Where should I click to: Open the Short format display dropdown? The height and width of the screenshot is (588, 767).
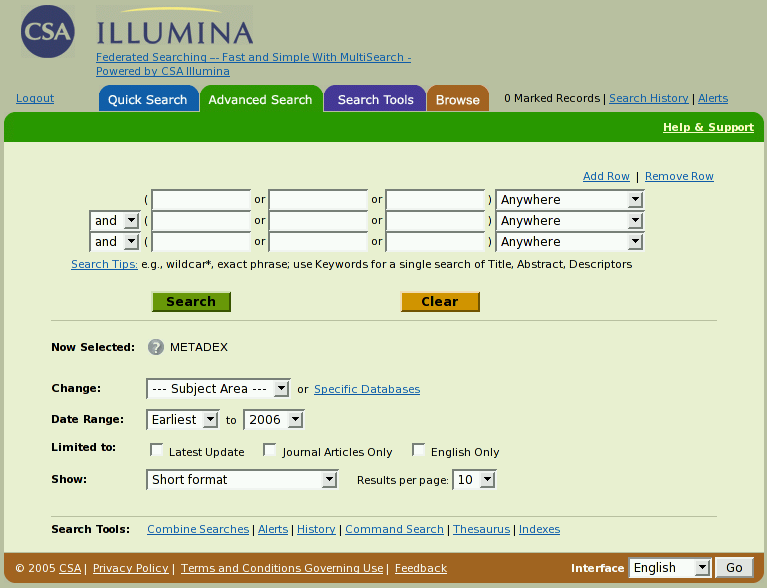pyautogui.click(x=242, y=479)
